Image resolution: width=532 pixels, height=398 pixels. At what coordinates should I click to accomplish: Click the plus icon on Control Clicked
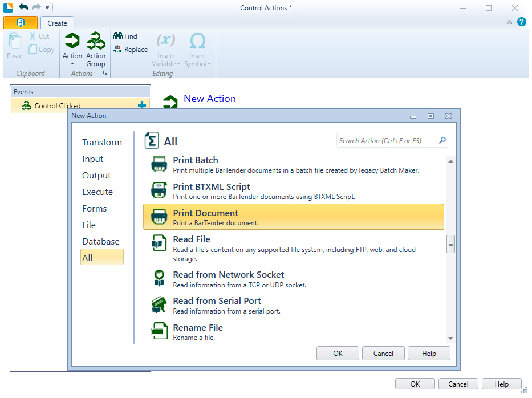click(x=142, y=105)
